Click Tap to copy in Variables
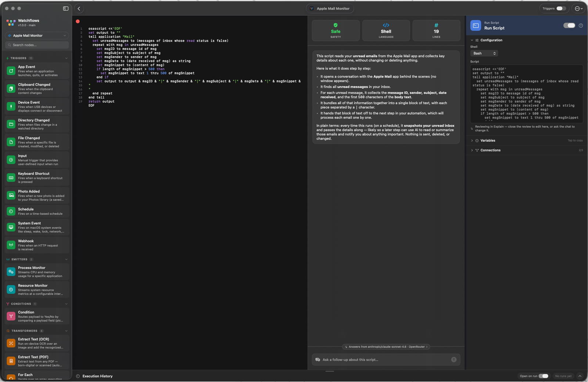Viewport: 588px width, 382px height. pos(575,140)
